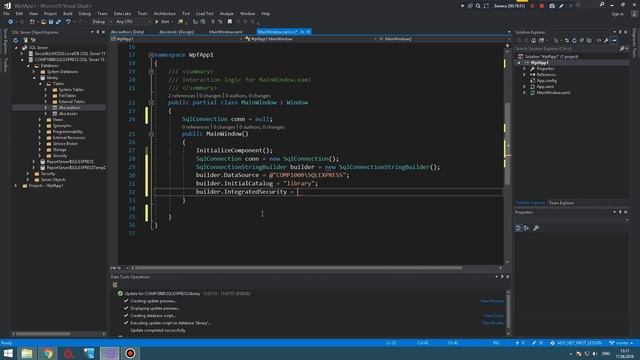Select App.config in Solution Explorer
This screenshot has height=360, width=640.
(x=546, y=81)
